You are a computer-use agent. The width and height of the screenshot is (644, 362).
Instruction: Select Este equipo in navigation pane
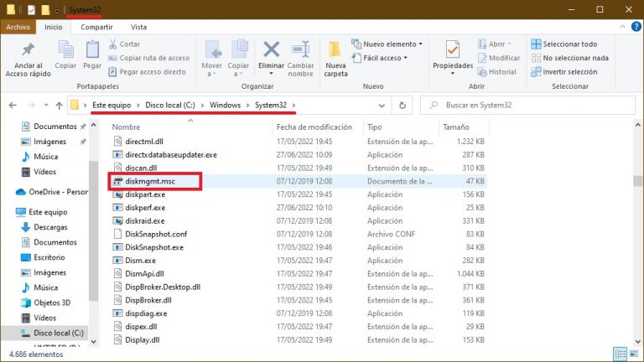(48, 212)
